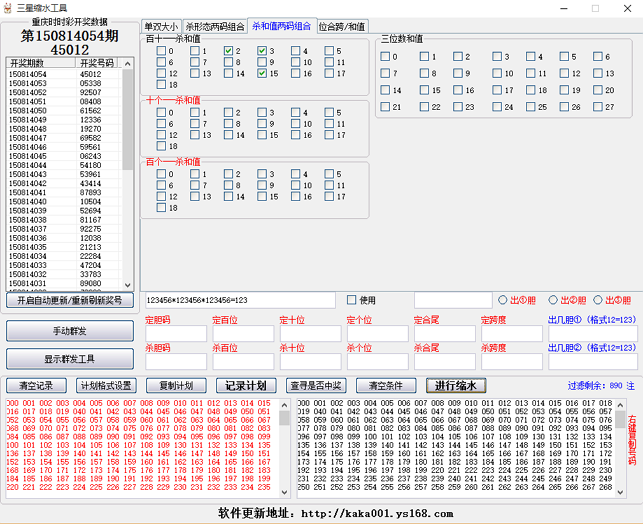Image resolution: width=643 pixels, height=524 pixels.
Task: Click the 杀跨度 input field
Action: (x=512, y=362)
